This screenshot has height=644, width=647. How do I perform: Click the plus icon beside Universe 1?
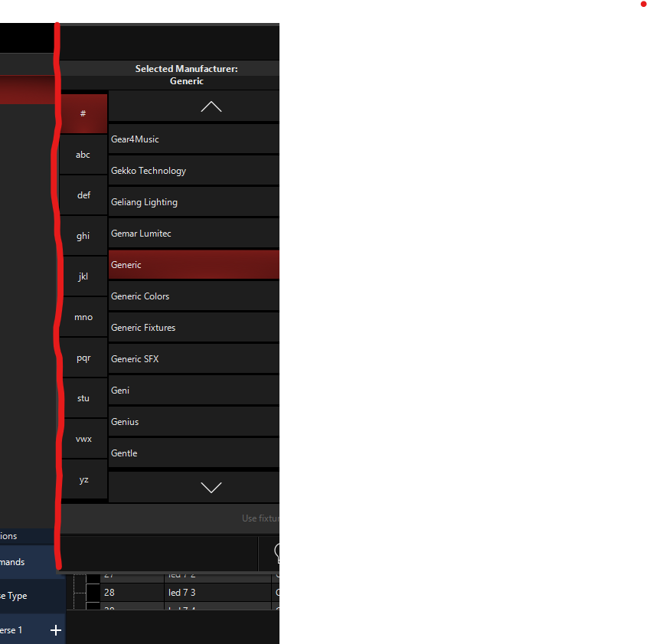(56, 630)
